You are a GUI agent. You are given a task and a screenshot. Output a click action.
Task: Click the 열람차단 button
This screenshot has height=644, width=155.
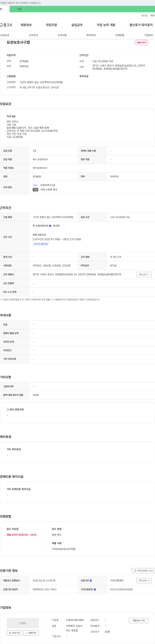point(31,633)
